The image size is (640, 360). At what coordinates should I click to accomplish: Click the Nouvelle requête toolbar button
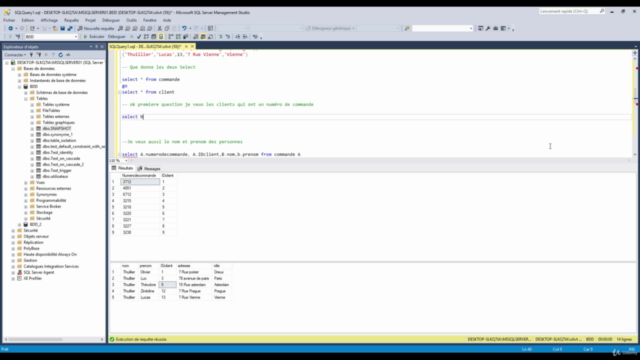96,29
